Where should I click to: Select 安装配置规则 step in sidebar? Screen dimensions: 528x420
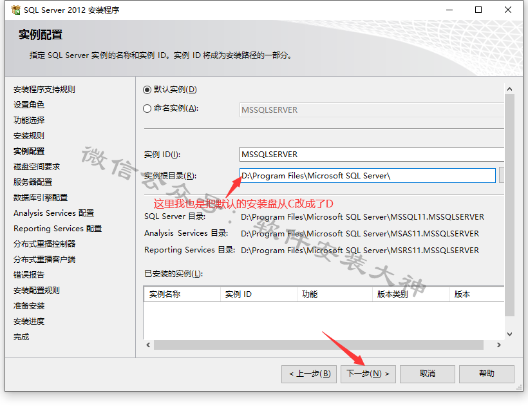37,291
